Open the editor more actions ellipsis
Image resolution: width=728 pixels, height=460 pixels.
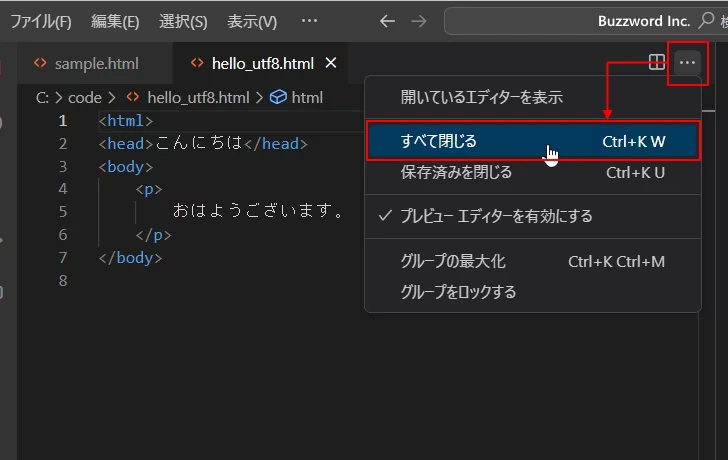coord(687,62)
